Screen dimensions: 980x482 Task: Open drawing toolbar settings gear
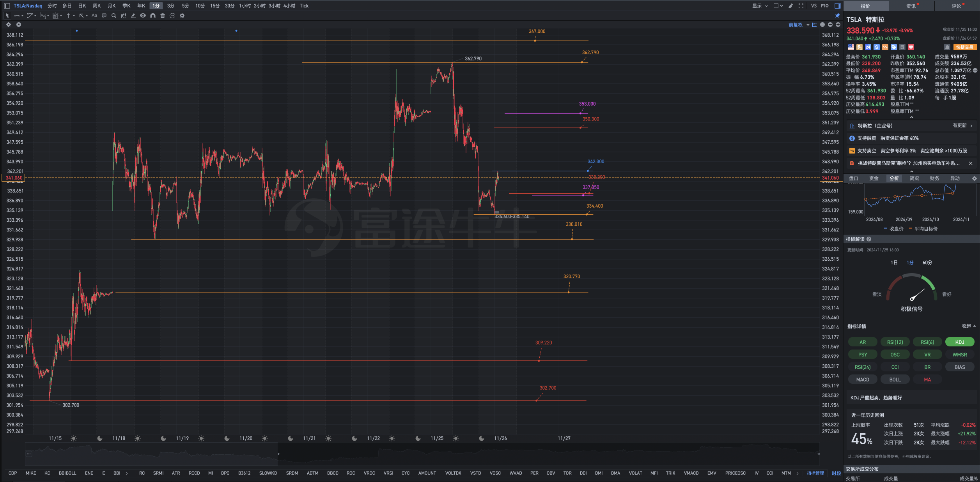(x=182, y=16)
